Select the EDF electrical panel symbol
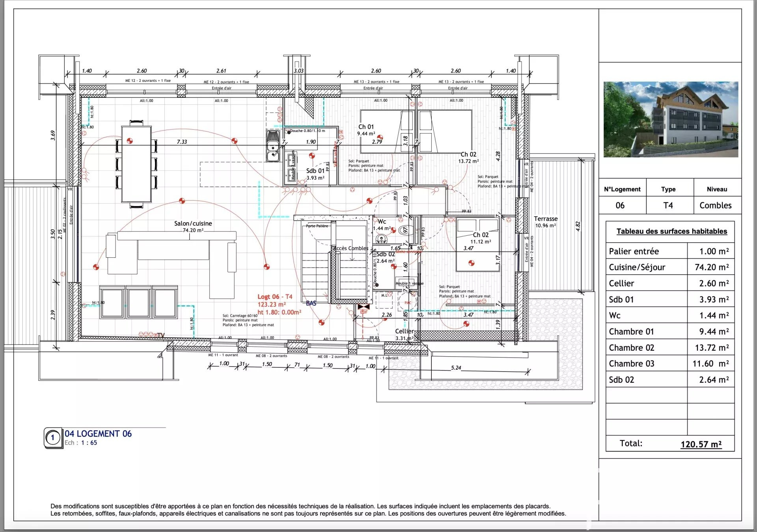The image size is (757, 532). tap(364, 307)
